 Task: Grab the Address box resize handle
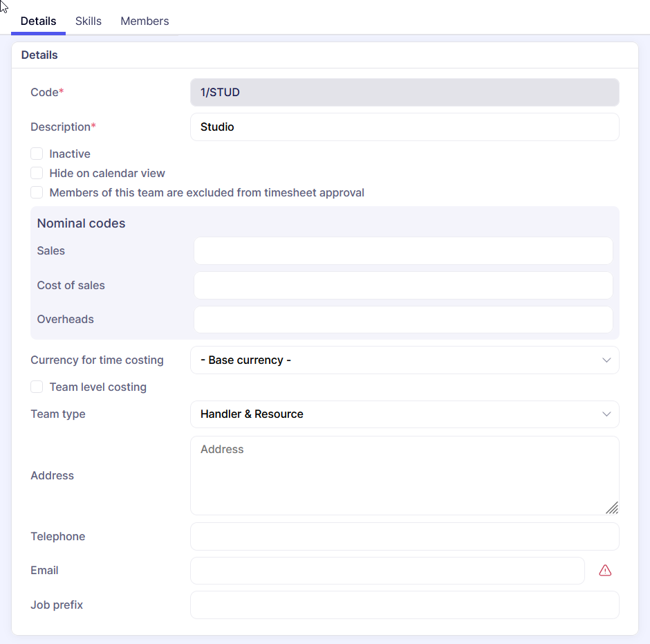click(611, 508)
